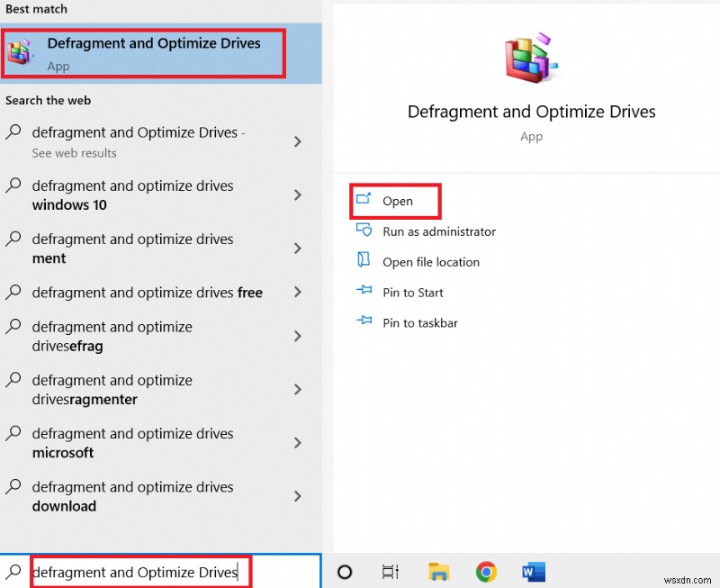Click the magnifier icon in the search bar
The height and width of the screenshot is (588, 720).
(x=13, y=572)
